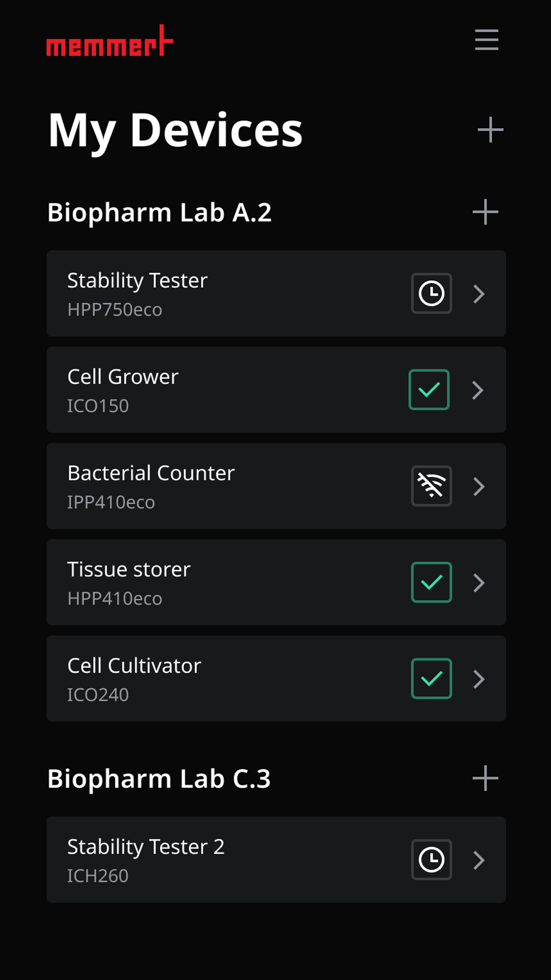Image resolution: width=551 pixels, height=980 pixels.
Task: Expand Stability Tester via its chevron
Action: [479, 293]
